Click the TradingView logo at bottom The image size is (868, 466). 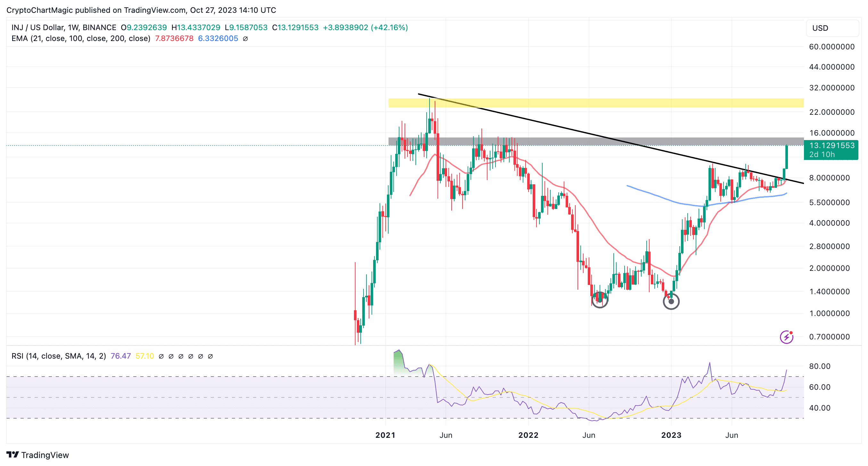[x=38, y=455]
